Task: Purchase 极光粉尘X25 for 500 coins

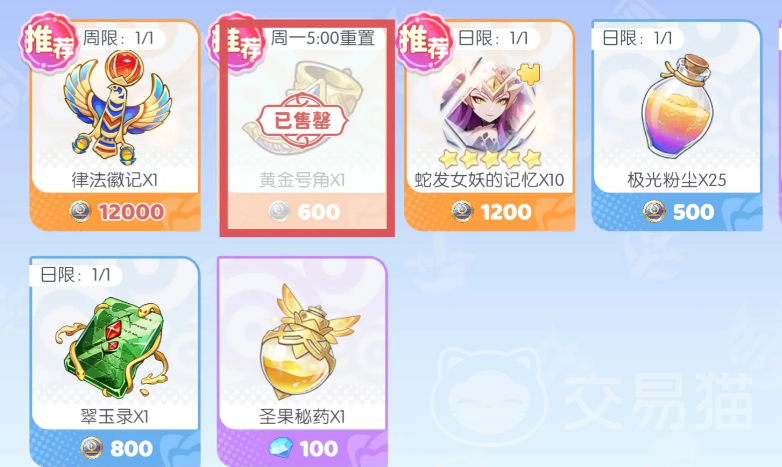Action: point(677,212)
